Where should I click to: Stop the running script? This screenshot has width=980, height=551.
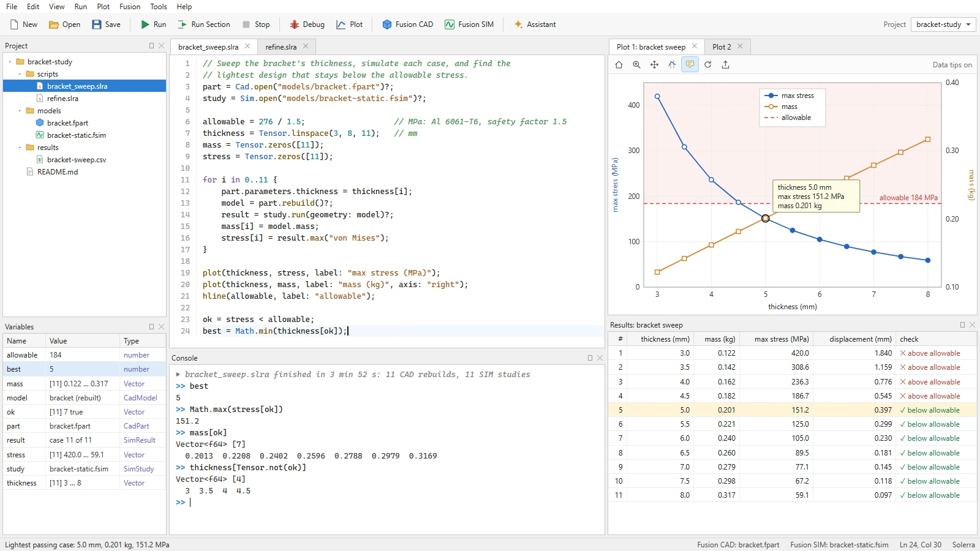(256, 24)
